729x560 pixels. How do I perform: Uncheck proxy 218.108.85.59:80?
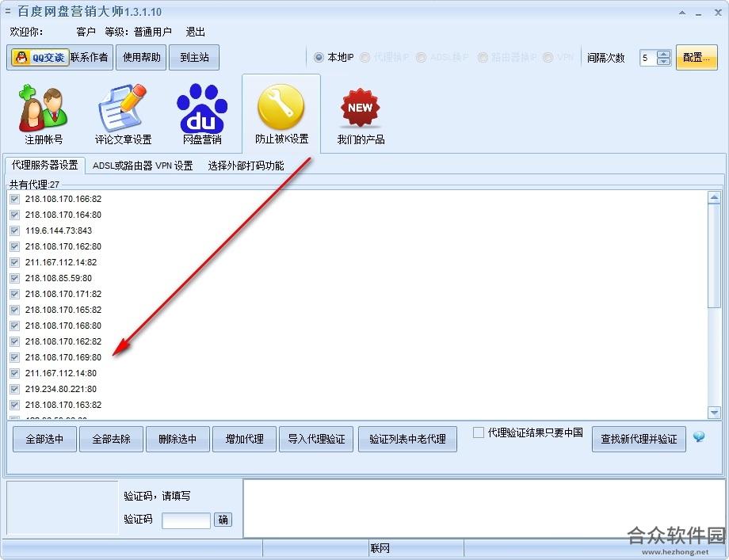(x=15, y=278)
